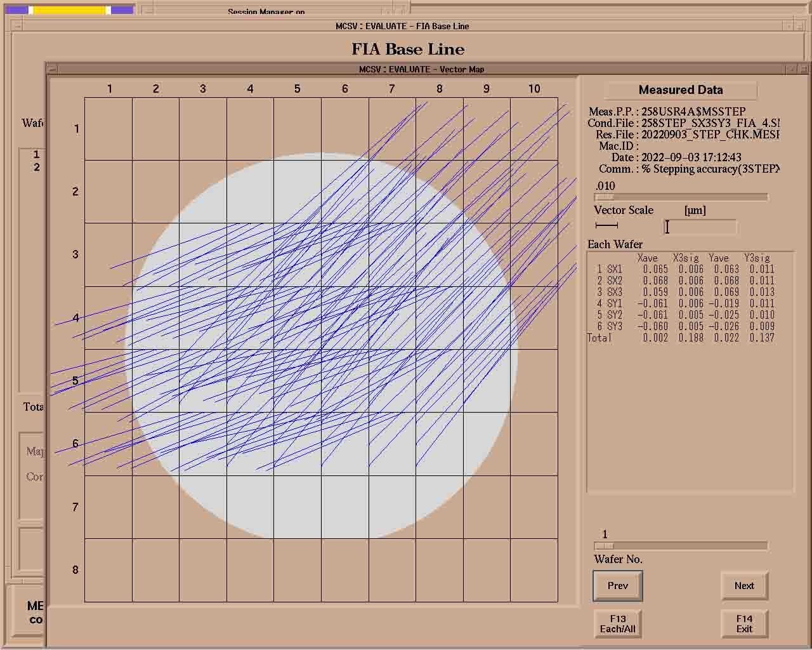Click the Next wafer button
The width and height of the screenshot is (812, 650).
coord(744,585)
